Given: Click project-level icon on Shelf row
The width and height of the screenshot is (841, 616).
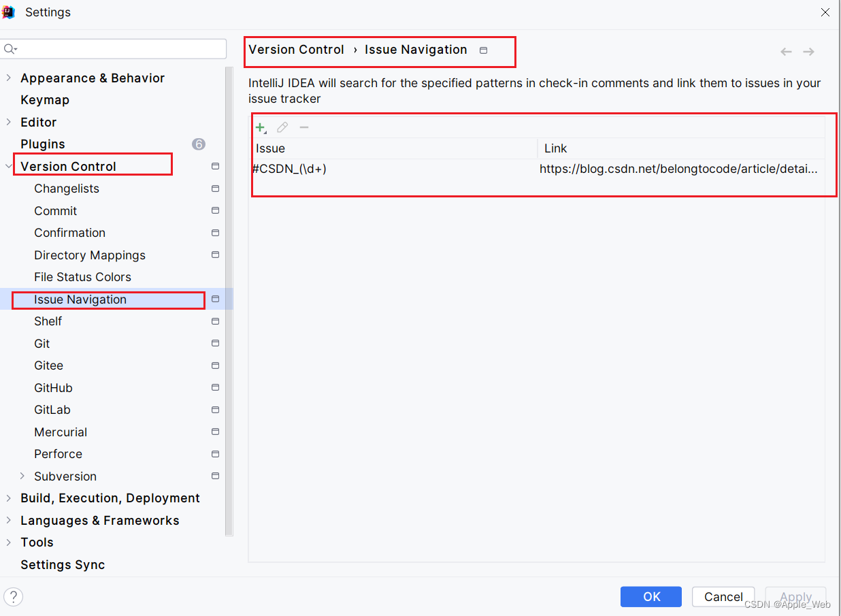Looking at the screenshot, I should pos(216,321).
